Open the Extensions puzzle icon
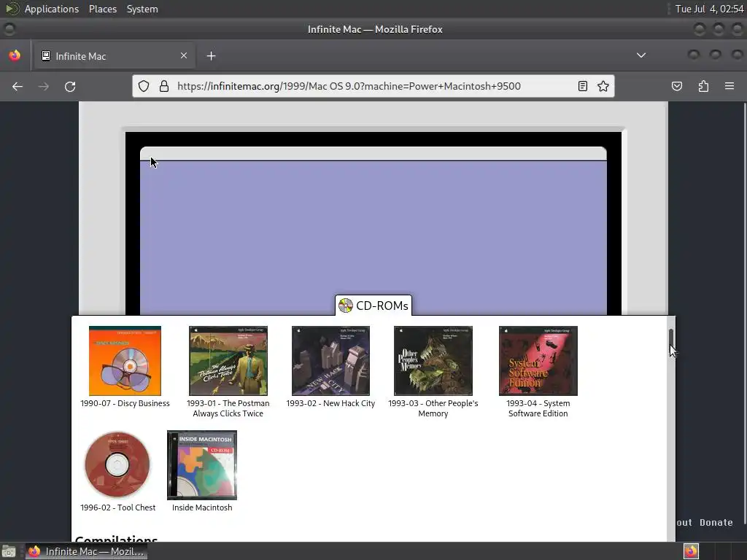The width and height of the screenshot is (747, 560). pos(703,86)
